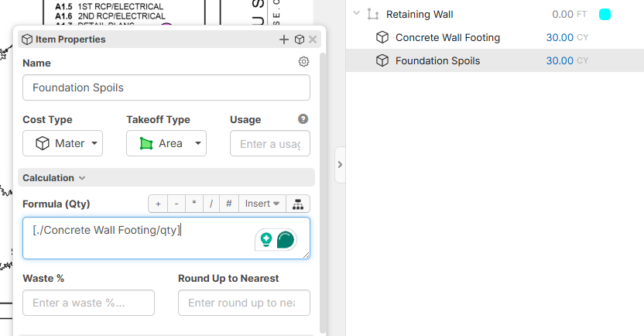The width and height of the screenshot is (644, 336).
Task: Insert multiply operator into formula
Action: (194, 204)
